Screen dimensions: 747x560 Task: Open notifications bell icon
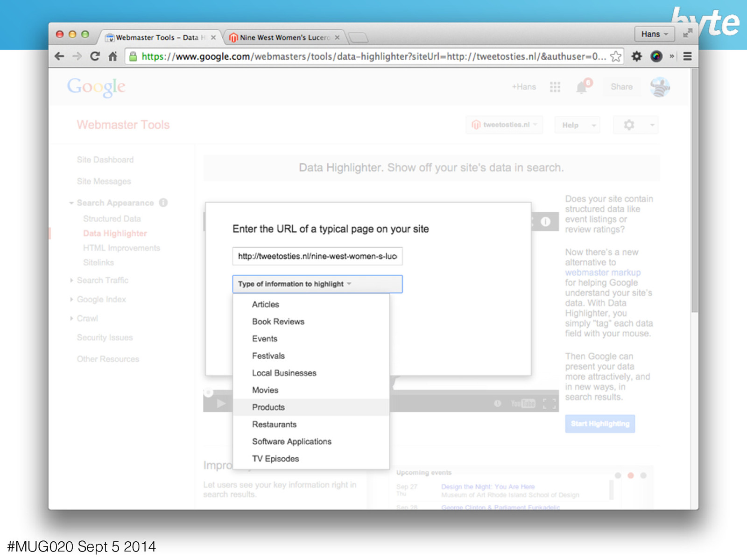[x=582, y=87]
